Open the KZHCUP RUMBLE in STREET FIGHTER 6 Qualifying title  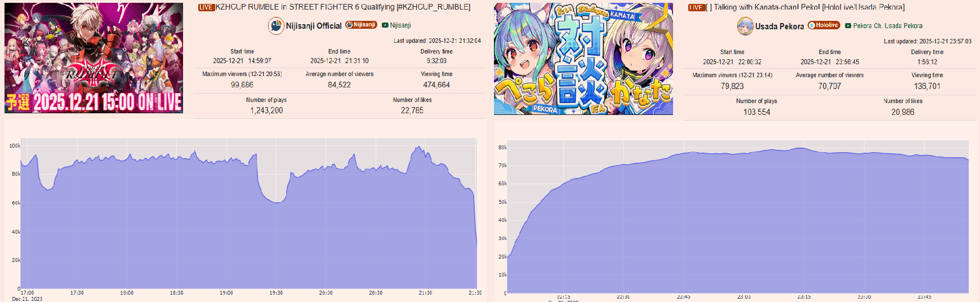click(343, 7)
